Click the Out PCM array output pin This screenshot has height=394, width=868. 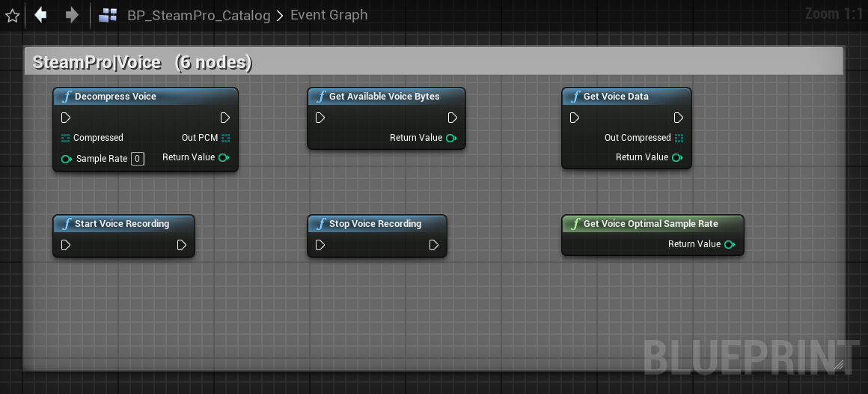tap(225, 138)
